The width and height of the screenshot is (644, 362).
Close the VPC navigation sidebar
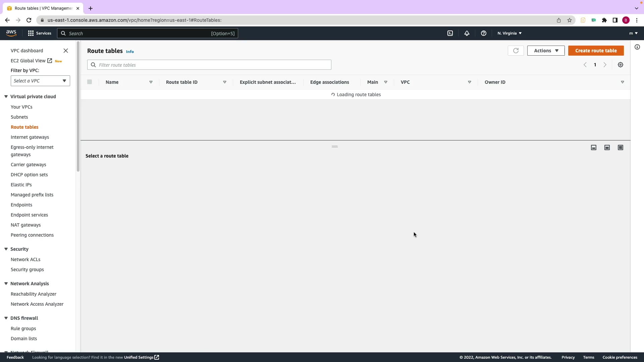tap(66, 51)
